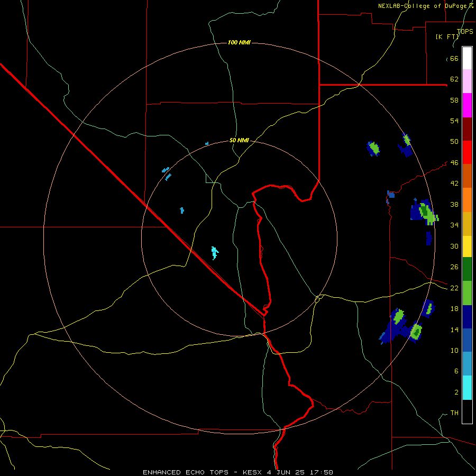Image resolution: width=476 pixels, height=476 pixels.
Task: Click the white swatch in the tops legend
Action: pyautogui.click(x=467, y=58)
